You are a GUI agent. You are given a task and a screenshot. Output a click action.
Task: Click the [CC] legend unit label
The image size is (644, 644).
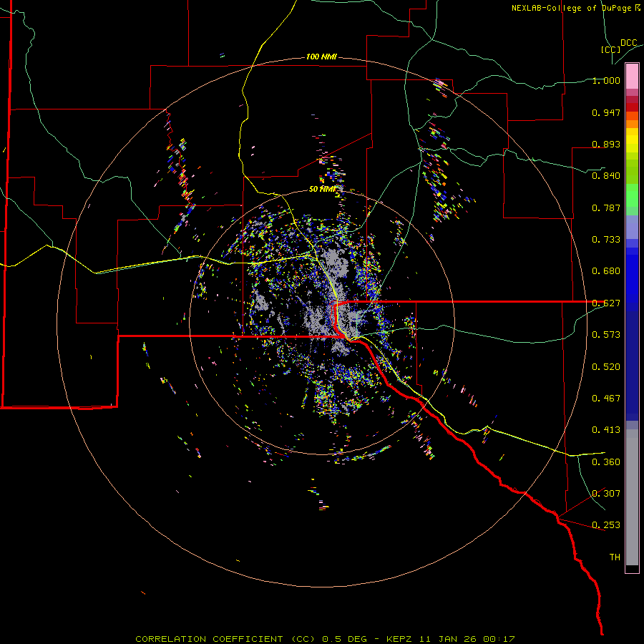tap(610, 49)
